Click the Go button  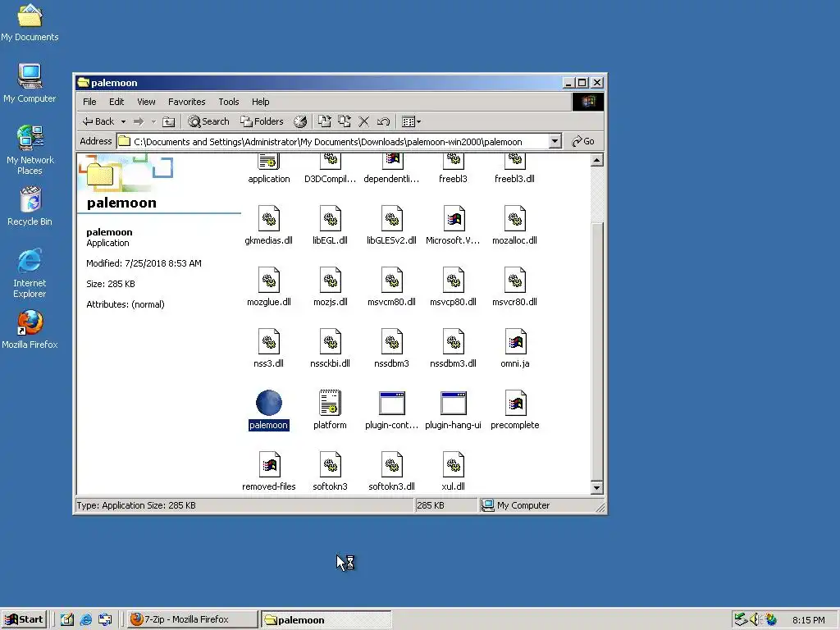[x=583, y=141]
